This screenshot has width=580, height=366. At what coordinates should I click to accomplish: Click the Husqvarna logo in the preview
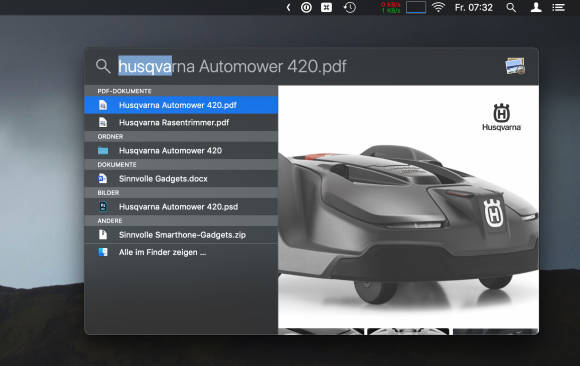pos(502,117)
